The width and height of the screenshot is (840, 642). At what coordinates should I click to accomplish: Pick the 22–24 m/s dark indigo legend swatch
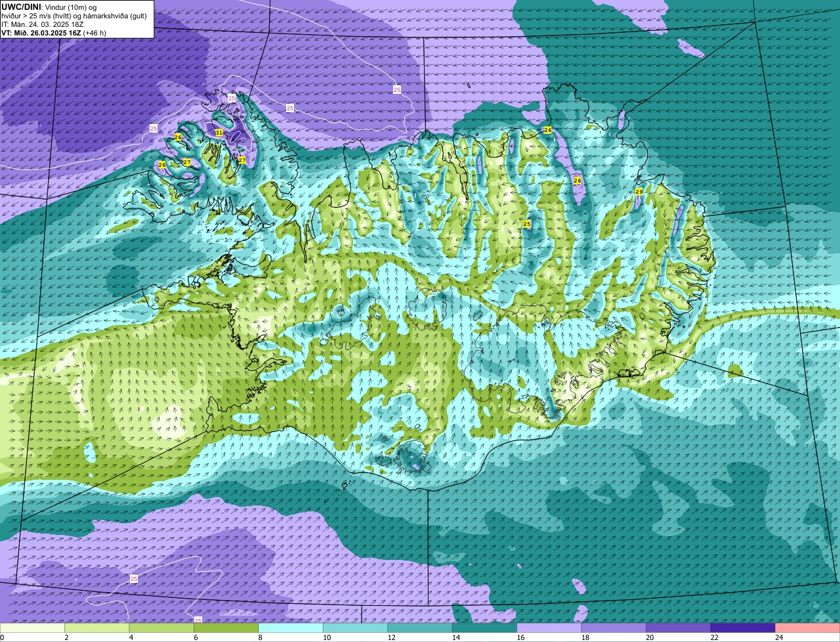[x=743, y=628]
